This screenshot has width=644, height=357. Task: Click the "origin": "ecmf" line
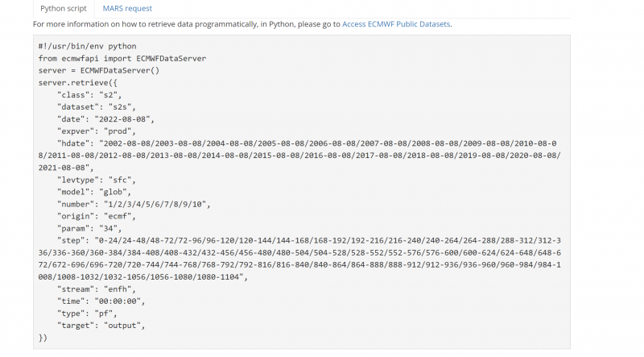pos(97,216)
